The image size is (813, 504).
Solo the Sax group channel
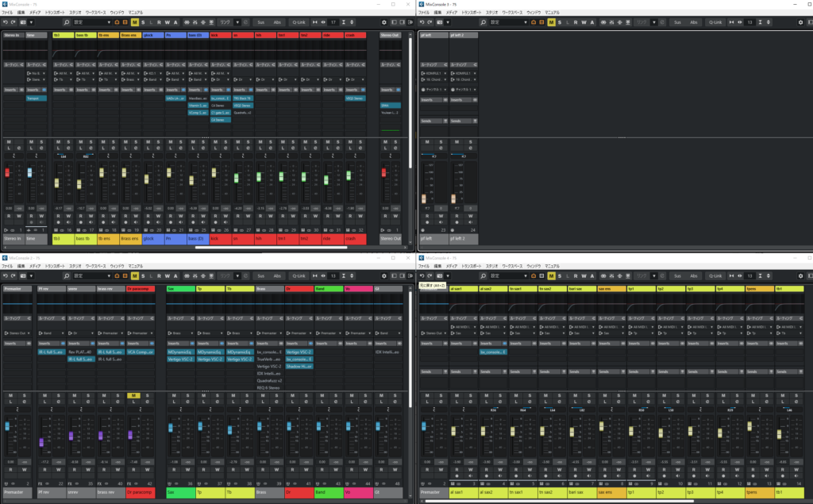pos(187,396)
